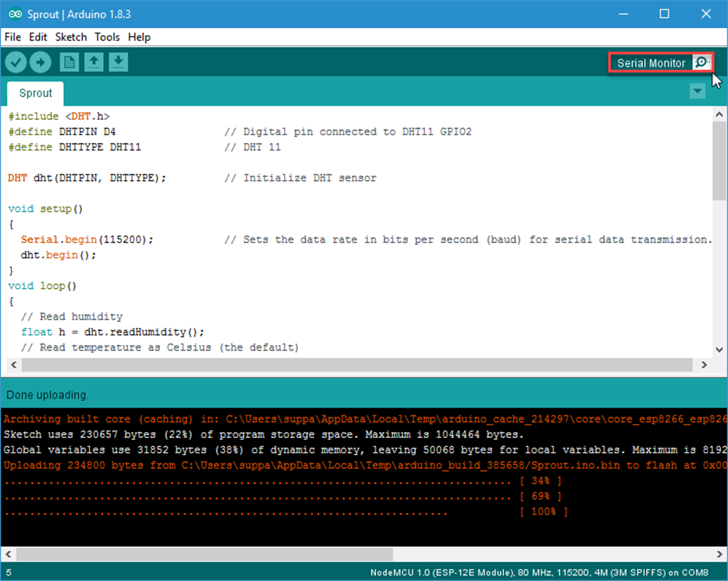Image resolution: width=728 pixels, height=581 pixels.
Task: Click the 'Done uploading.' status message
Action: pos(47,395)
